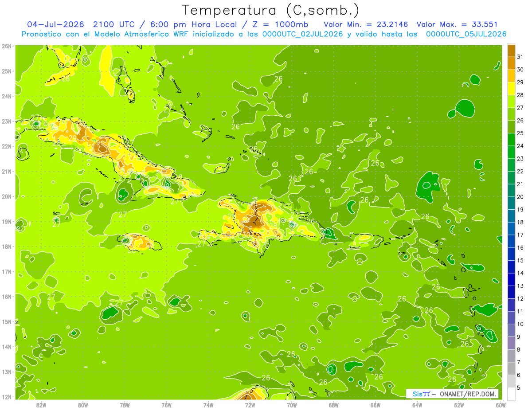Click the 74W longitude axis label

click(208, 405)
